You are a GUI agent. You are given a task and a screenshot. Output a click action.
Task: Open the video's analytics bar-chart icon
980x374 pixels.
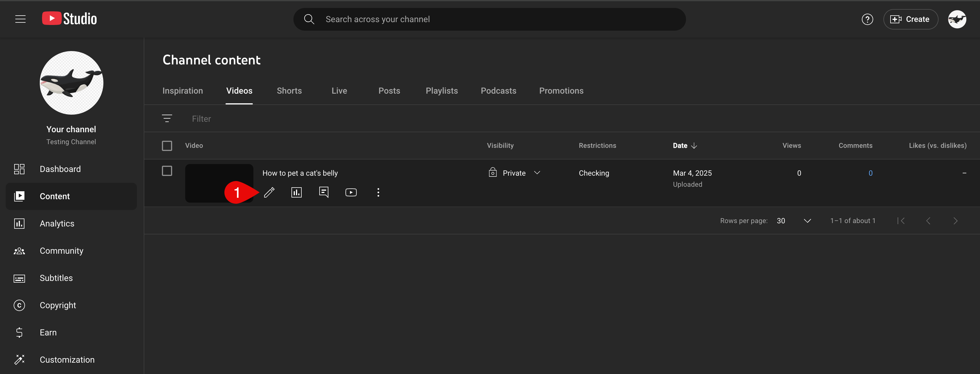coord(296,192)
